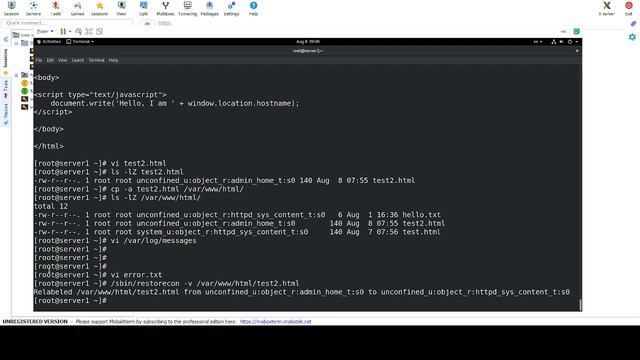
Task: Click the 'Relabeled /var/www/html/test2.html' output line
Action: (x=302, y=292)
